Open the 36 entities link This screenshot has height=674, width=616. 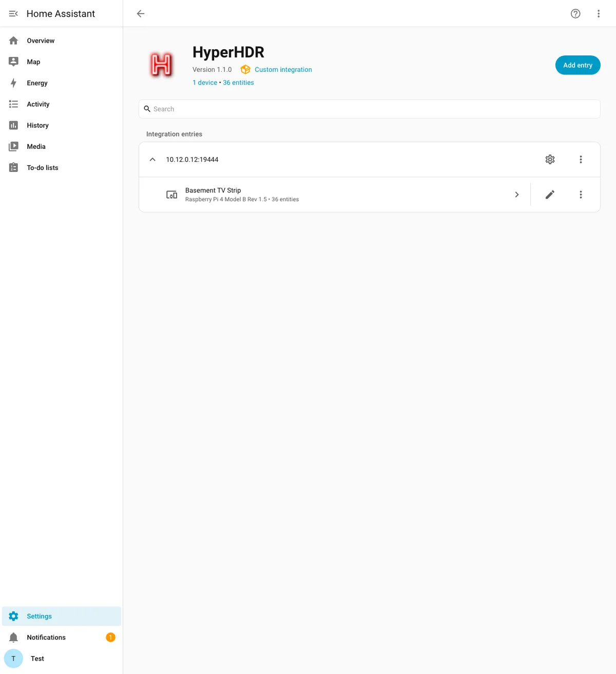(238, 83)
